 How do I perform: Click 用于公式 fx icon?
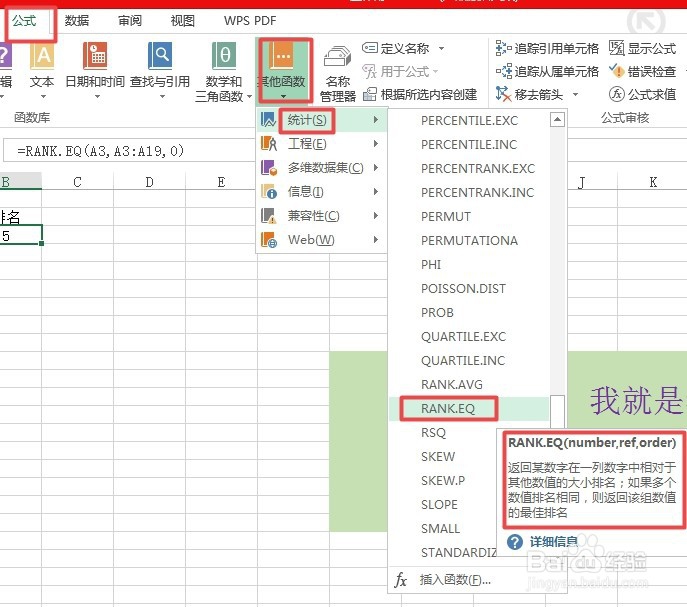click(x=370, y=71)
